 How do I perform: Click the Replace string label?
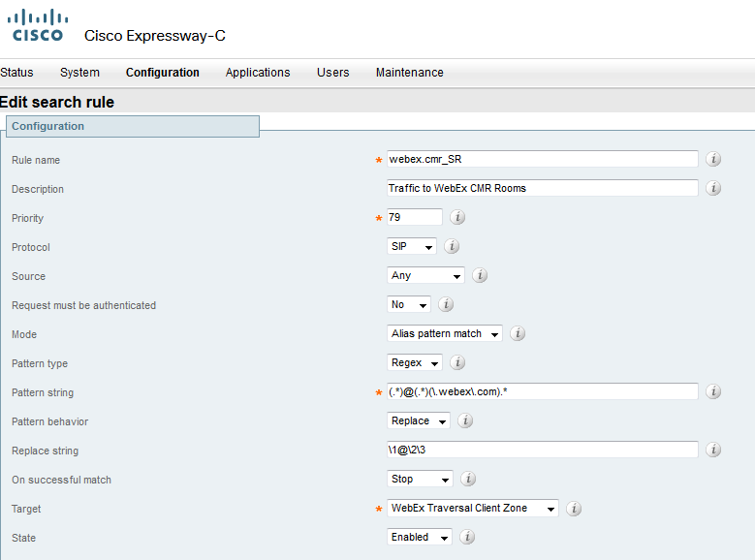click(x=45, y=451)
